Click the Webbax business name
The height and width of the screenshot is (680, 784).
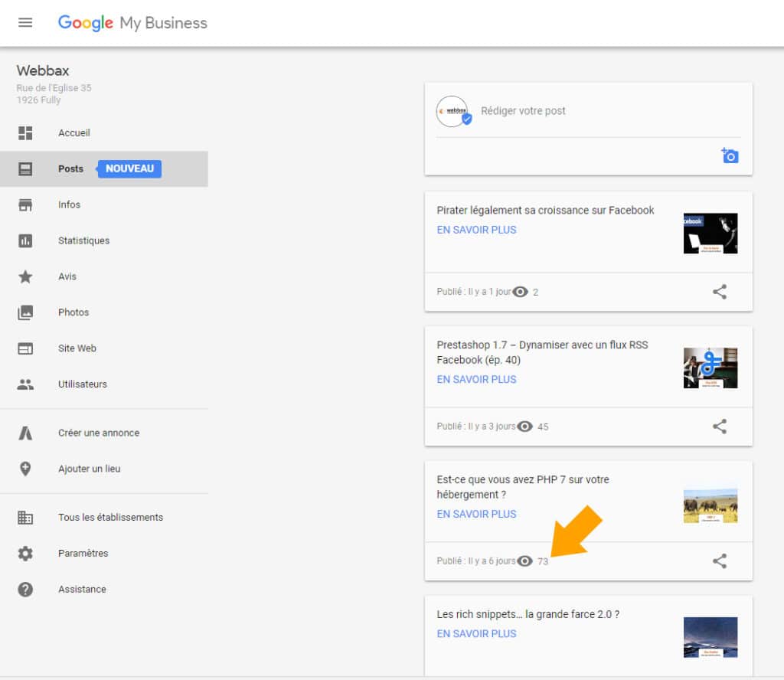43,71
